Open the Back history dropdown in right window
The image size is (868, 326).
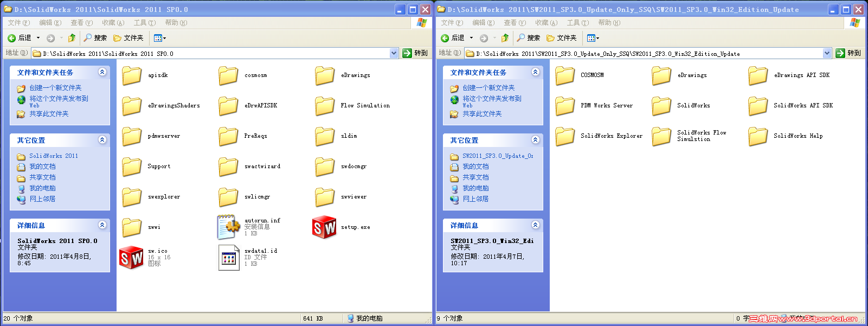pyautogui.click(x=471, y=38)
